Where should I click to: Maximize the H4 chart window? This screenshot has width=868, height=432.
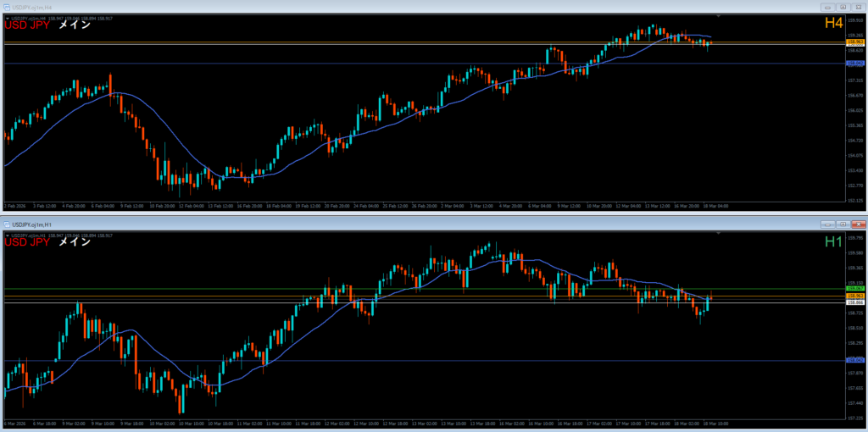[843, 7]
